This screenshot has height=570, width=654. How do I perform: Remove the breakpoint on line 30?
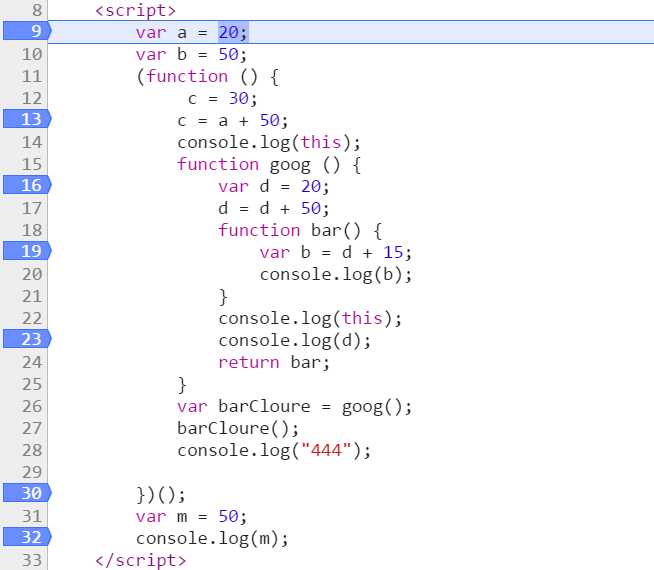coord(27,493)
